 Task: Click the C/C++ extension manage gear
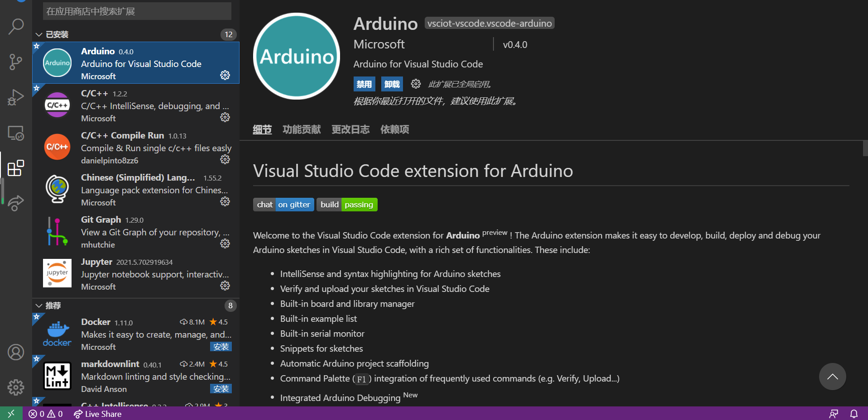[225, 117]
